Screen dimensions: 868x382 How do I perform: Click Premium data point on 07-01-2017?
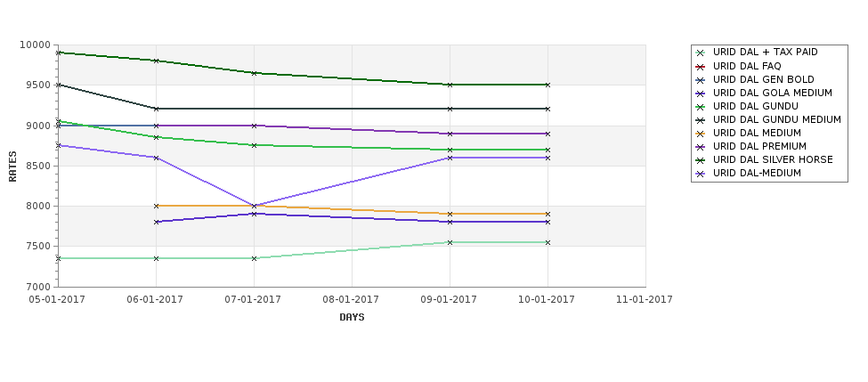coord(254,126)
